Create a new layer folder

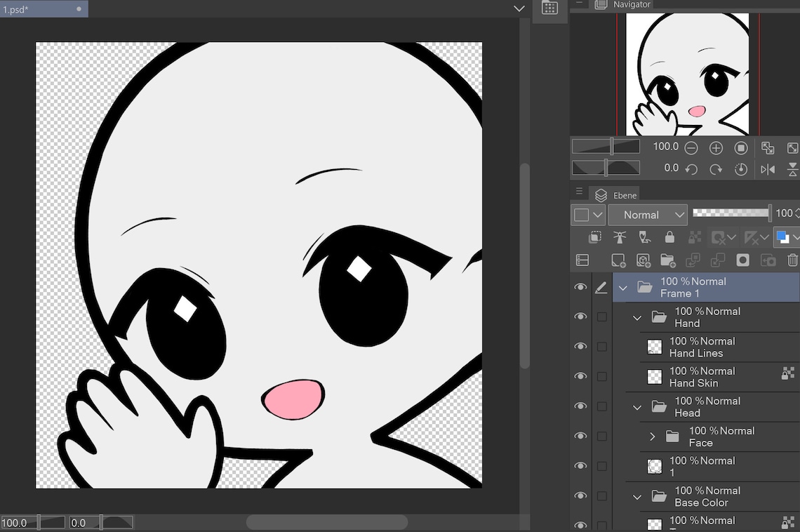(669, 260)
